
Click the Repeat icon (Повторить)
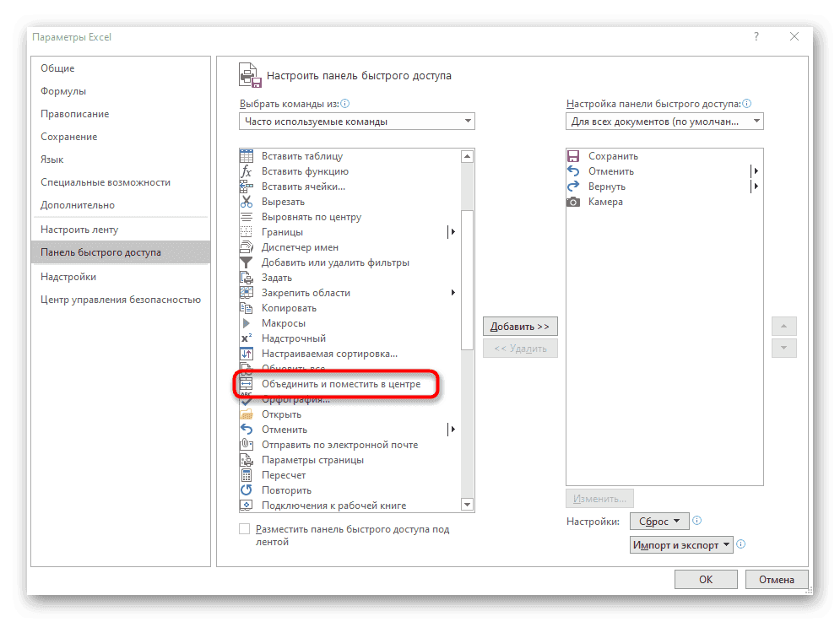pos(247,490)
